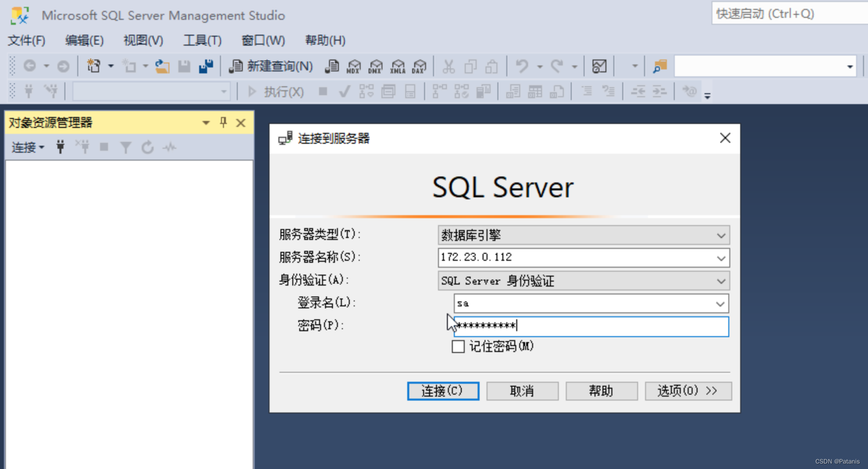Screen dimensions: 868x469
Task: Pin the Object Explorer panel
Action: pyautogui.click(x=223, y=122)
